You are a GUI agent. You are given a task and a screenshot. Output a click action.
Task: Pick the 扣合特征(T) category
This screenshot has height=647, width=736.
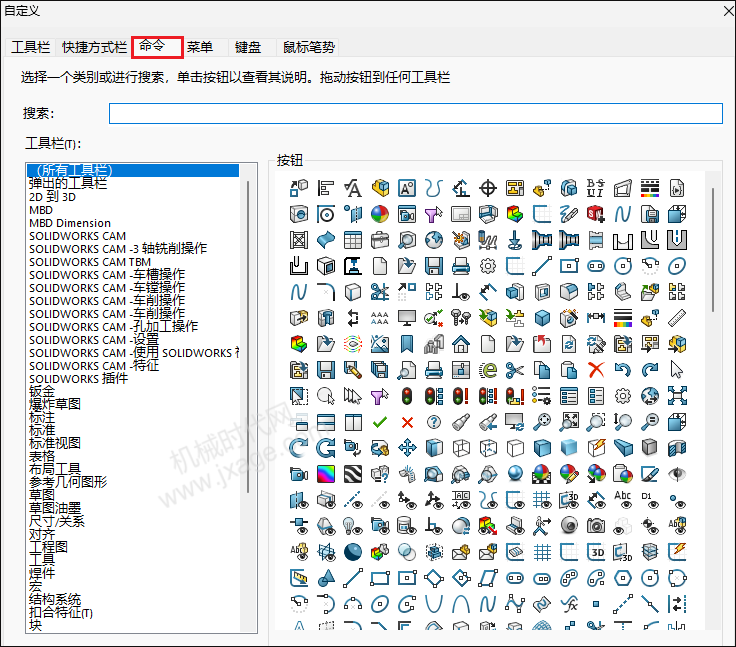point(61,613)
